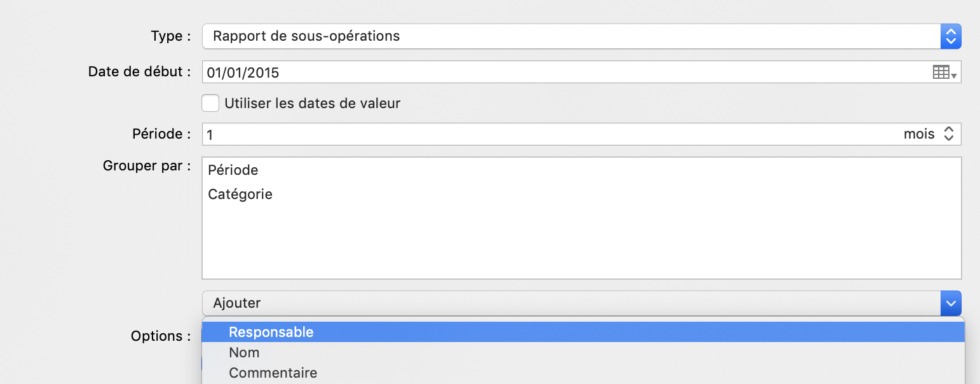Viewport: 980px width, 384px height.
Task: Click the 01/01/2015 start date field
Action: [559, 72]
